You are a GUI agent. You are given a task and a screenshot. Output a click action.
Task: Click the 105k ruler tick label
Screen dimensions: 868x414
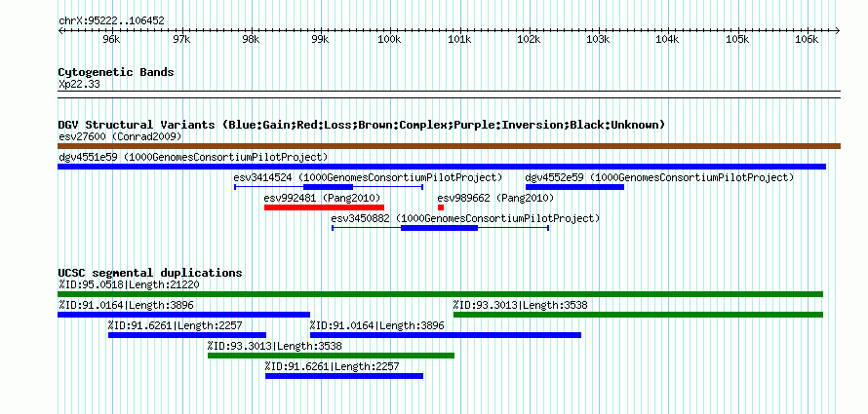(x=737, y=40)
